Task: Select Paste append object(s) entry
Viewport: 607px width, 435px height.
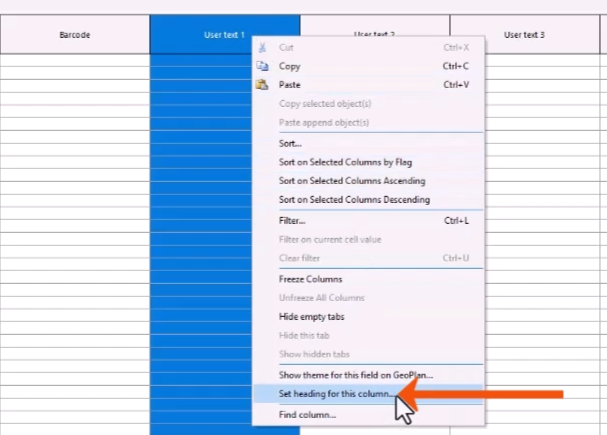Action: pyautogui.click(x=368, y=123)
